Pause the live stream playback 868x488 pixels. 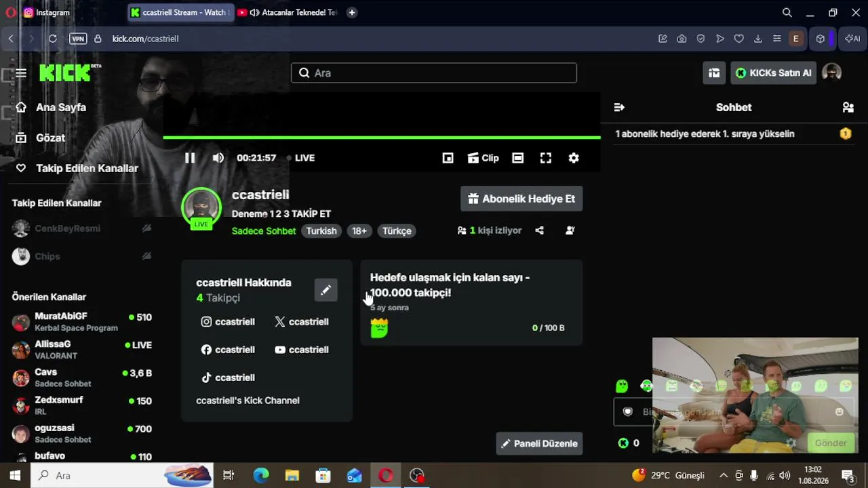[x=190, y=158]
